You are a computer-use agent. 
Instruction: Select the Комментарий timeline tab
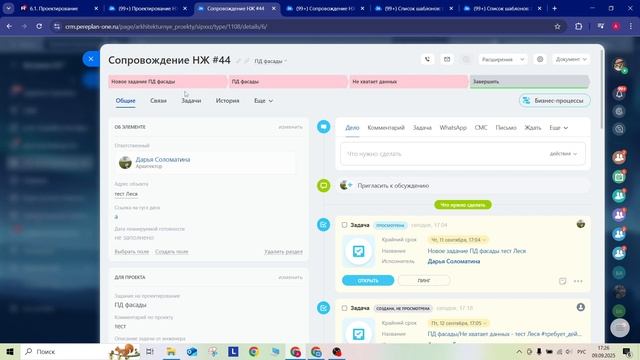tap(386, 128)
